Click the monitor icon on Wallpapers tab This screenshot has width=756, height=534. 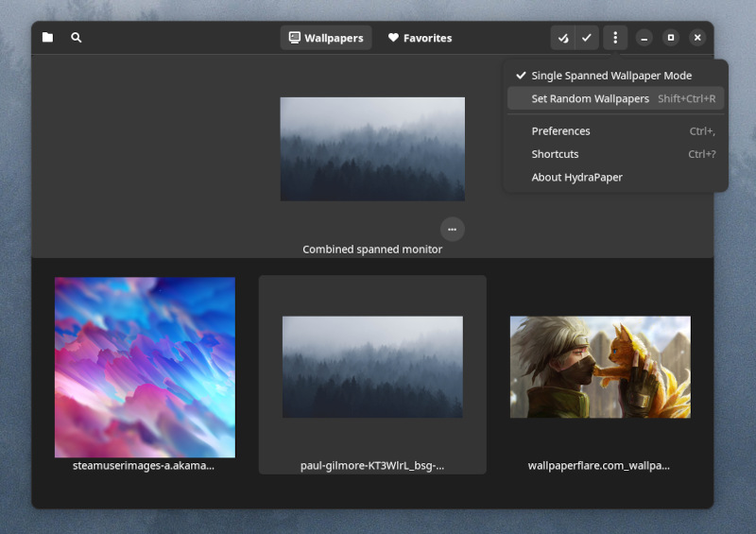[294, 38]
